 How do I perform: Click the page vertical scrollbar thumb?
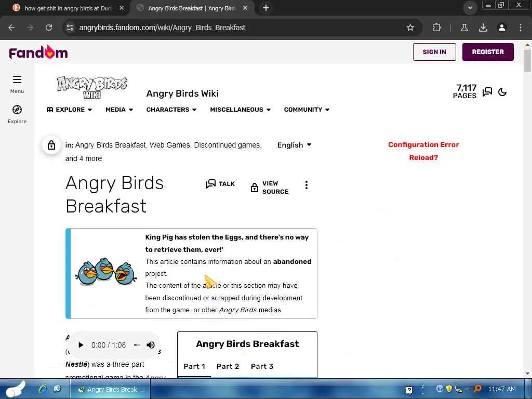pyautogui.click(x=527, y=60)
